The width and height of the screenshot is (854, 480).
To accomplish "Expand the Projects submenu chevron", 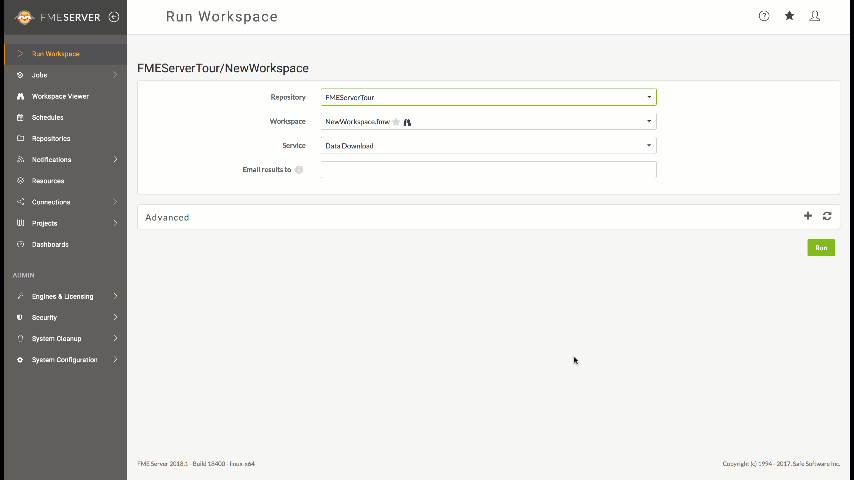I will tap(115, 223).
